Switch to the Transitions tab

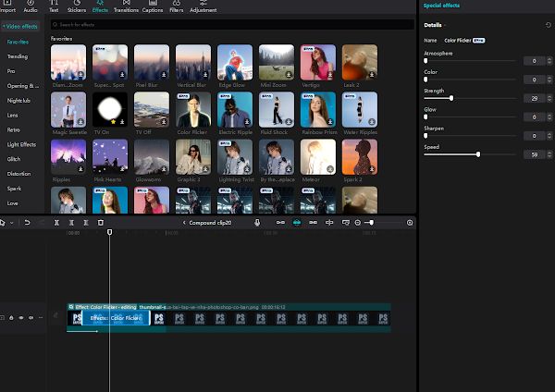point(126,6)
